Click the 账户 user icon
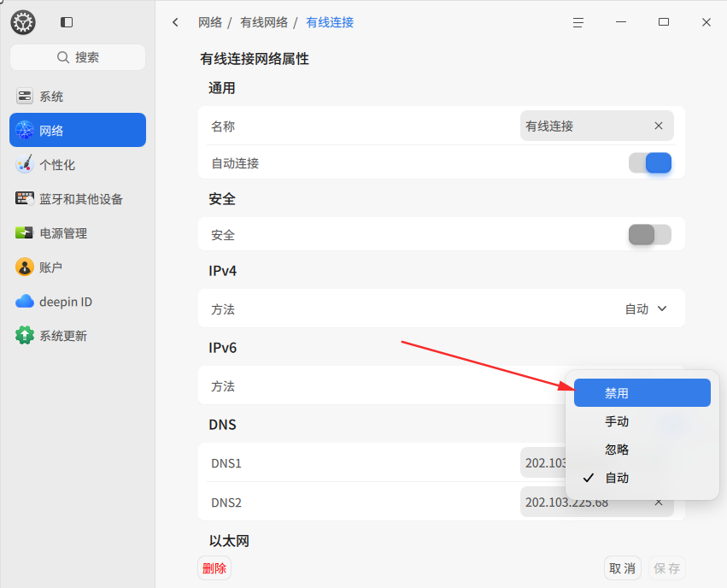This screenshot has width=727, height=588. [x=25, y=268]
